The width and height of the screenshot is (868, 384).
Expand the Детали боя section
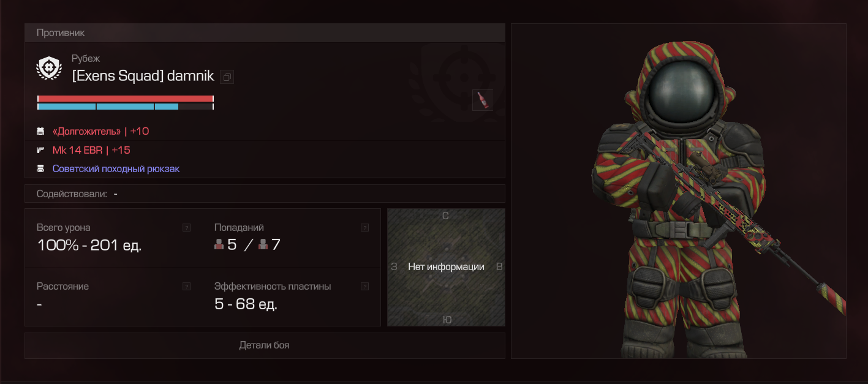[x=265, y=345]
